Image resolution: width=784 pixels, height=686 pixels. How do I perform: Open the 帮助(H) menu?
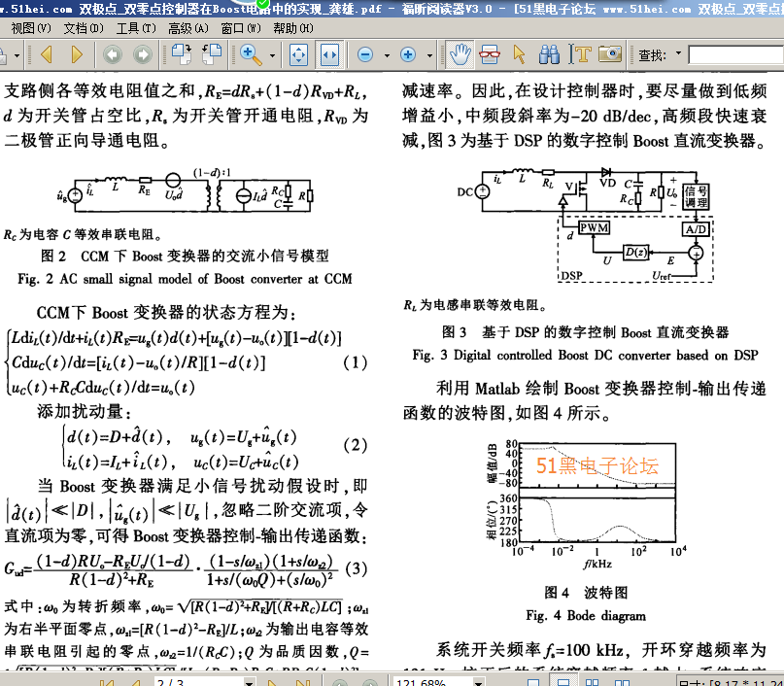point(293,28)
